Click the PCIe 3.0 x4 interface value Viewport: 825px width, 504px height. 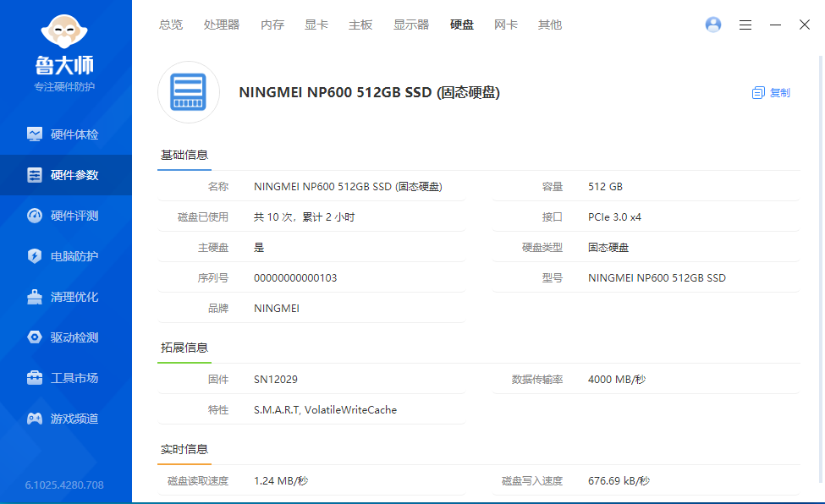[x=614, y=217]
